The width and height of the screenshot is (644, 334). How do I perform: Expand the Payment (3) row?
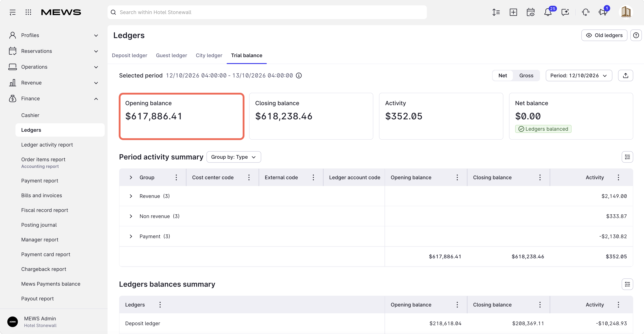coord(131,236)
